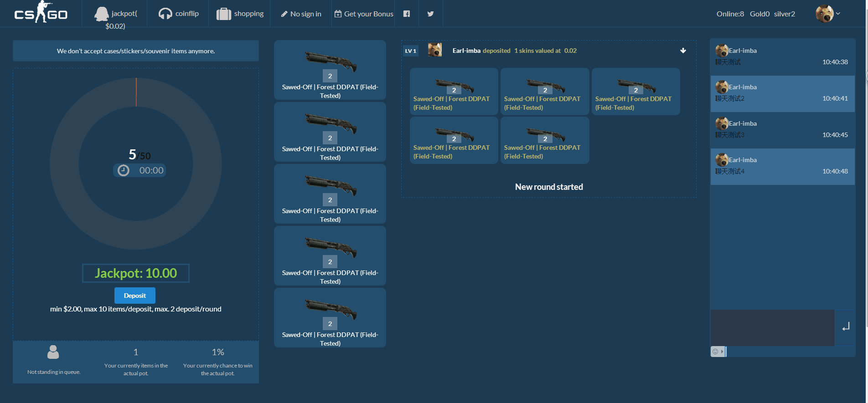Open the Facebook icon link
This screenshot has height=403, width=868.
tap(407, 14)
